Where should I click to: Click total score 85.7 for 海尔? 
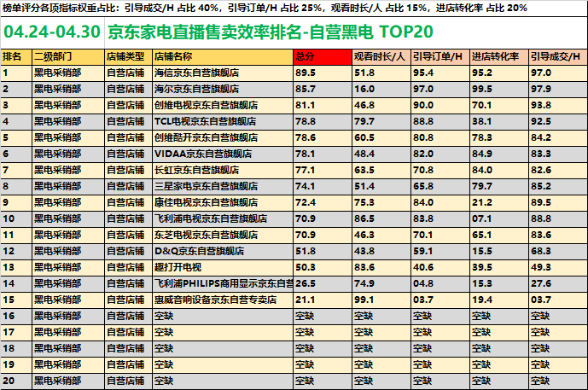click(323, 90)
